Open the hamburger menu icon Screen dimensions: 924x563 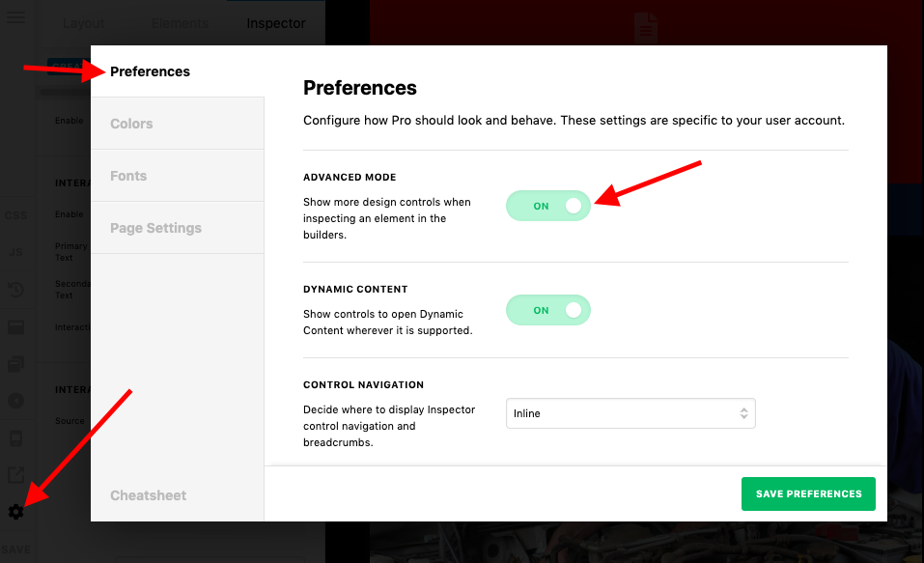point(15,17)
